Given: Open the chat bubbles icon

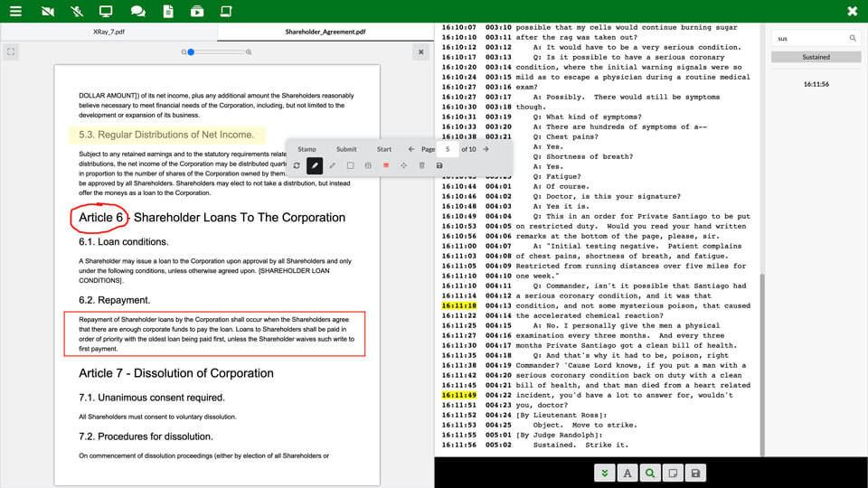Looking at the screenshot, I should (x=137, y=11).
